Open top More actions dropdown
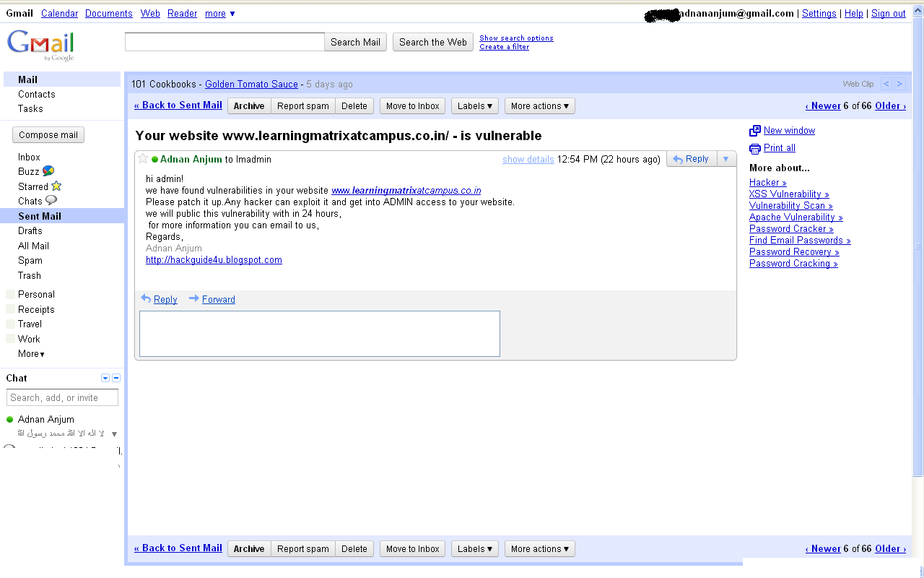The width and height of the screenshot is (924, 578). pyautogui.click(x=540, y=106)
